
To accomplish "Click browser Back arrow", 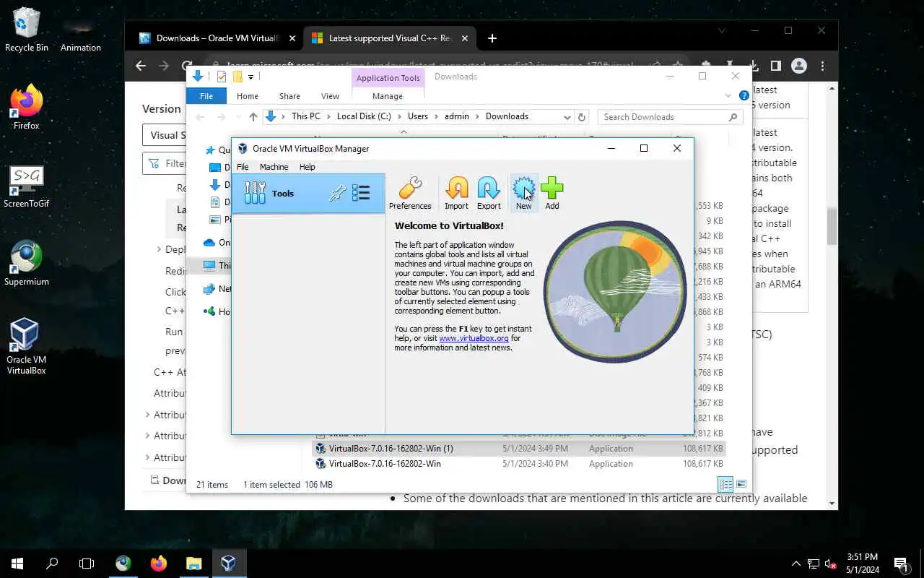I will (141, 66).
